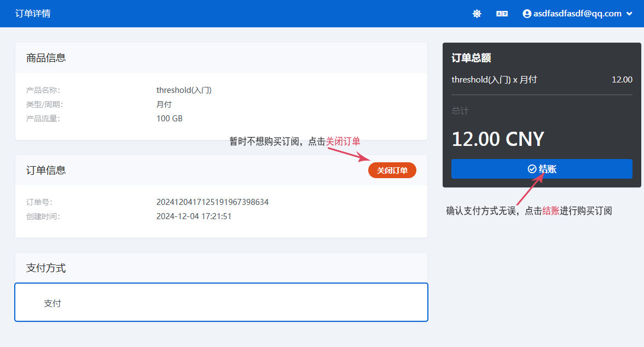Click the 创建时间 label
This screenshot has width=644, height=347.
point(43,216)
